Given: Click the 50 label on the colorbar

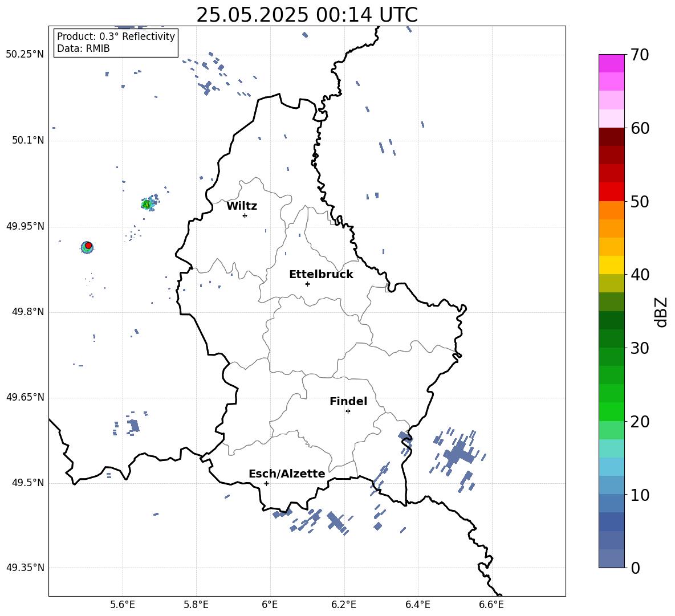Looking at the screenshot, I should click(x=639, y=202).
